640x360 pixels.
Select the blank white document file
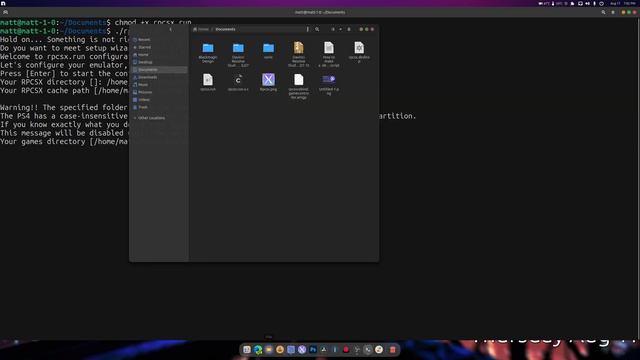tap(298, 86)
